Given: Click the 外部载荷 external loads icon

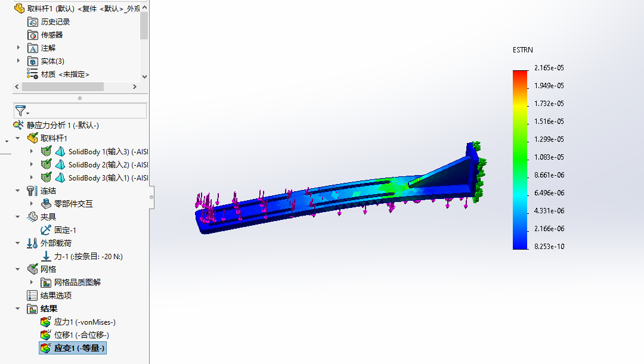Looking at the screenshot, I should coord(32,243).
